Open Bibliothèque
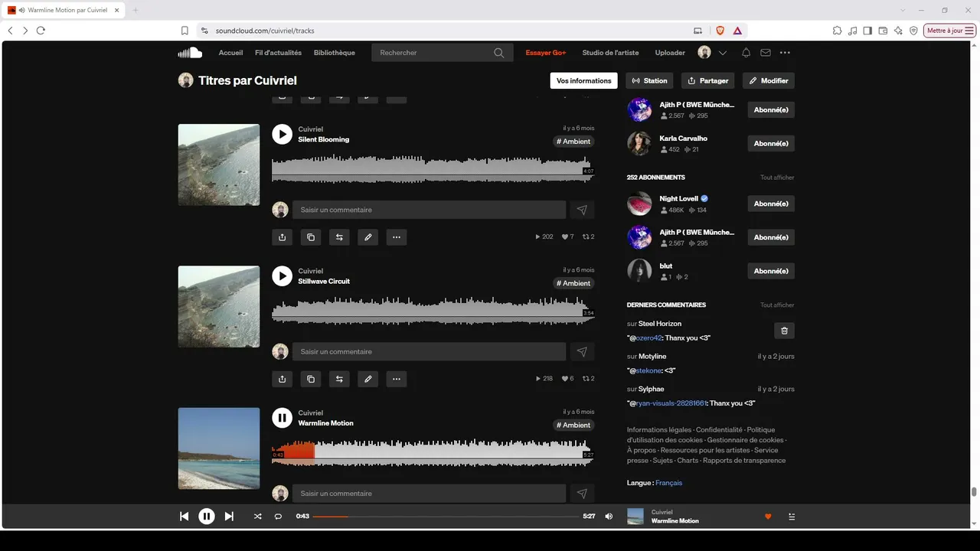980x551 pixels. point(335,53)
